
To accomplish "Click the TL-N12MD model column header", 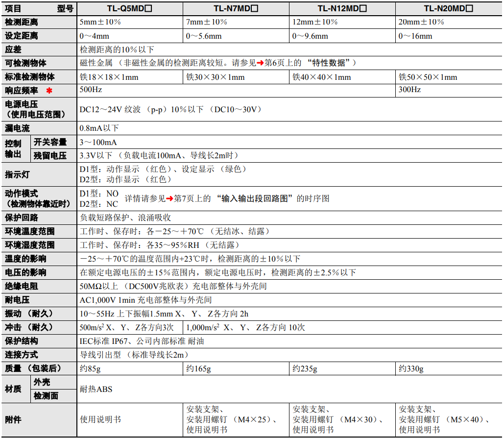I will click(342, 8).
